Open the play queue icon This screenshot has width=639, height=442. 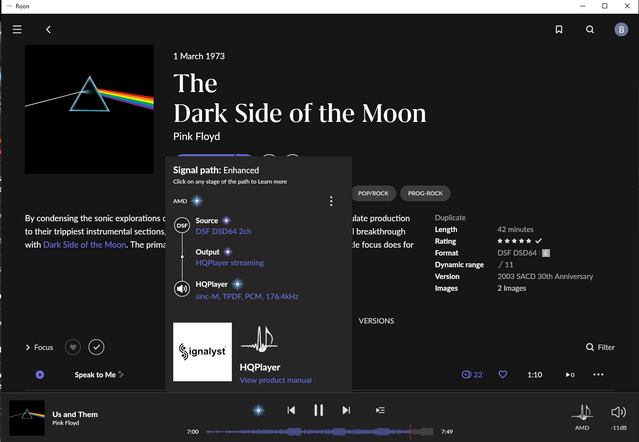pyautogui.click(x=380, y=410)
